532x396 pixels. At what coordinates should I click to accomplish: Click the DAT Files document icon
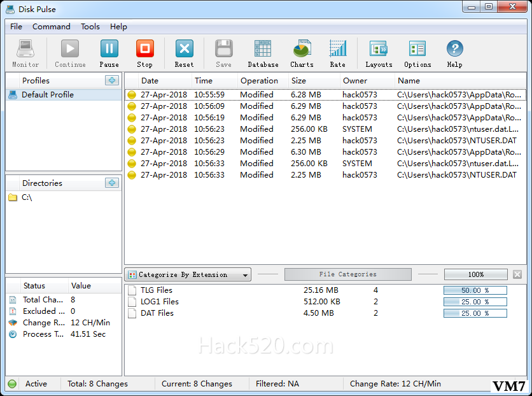coord(132,313)
